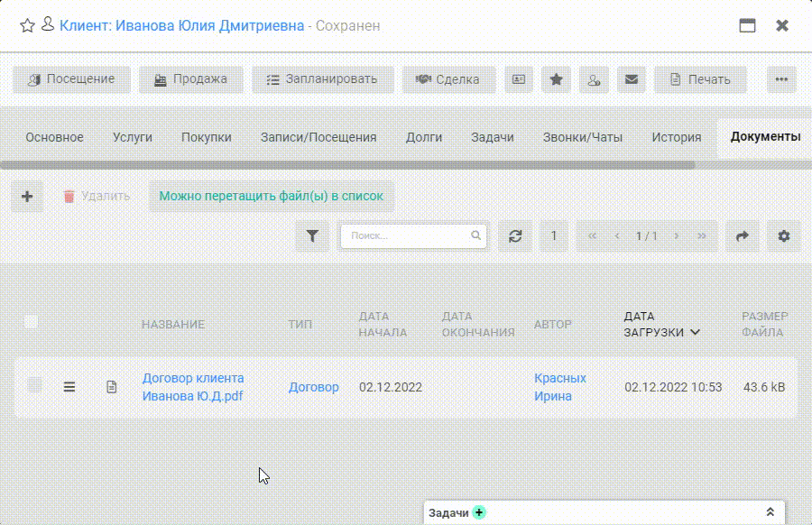Expand the Задачи panel with double chevron

click(770, 512)
